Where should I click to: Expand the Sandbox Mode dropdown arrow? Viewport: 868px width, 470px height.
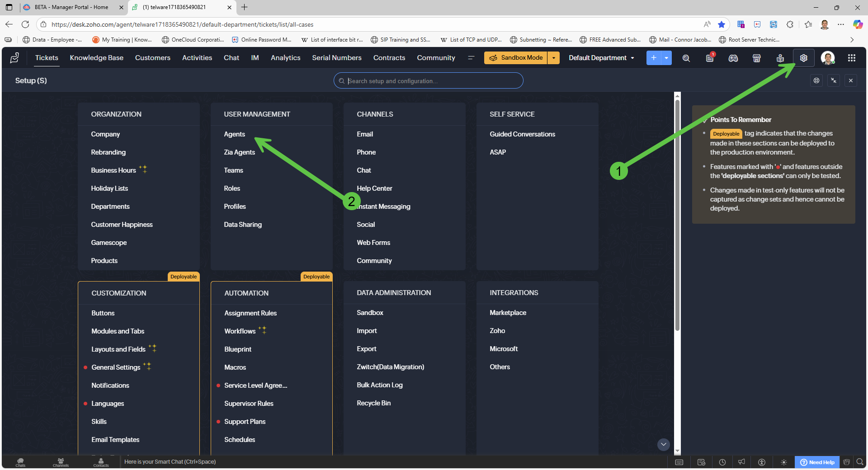553,58
